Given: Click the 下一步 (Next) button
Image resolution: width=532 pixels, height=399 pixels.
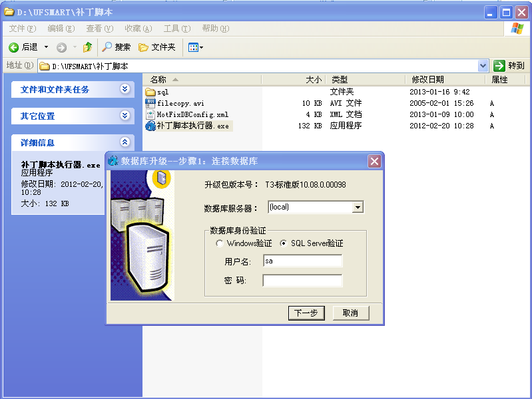Looking at the screenshot, I should [x=306, y=313].
